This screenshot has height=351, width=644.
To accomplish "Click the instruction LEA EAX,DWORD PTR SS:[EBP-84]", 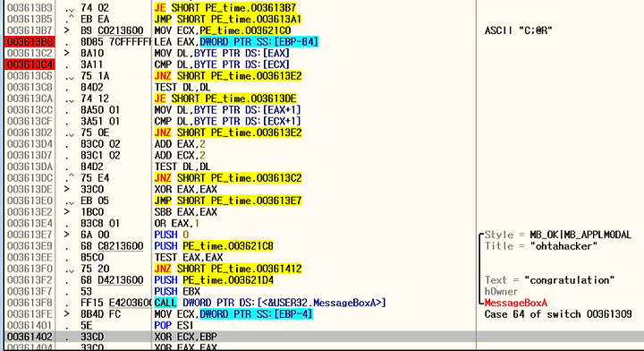I will coord(236,42).
